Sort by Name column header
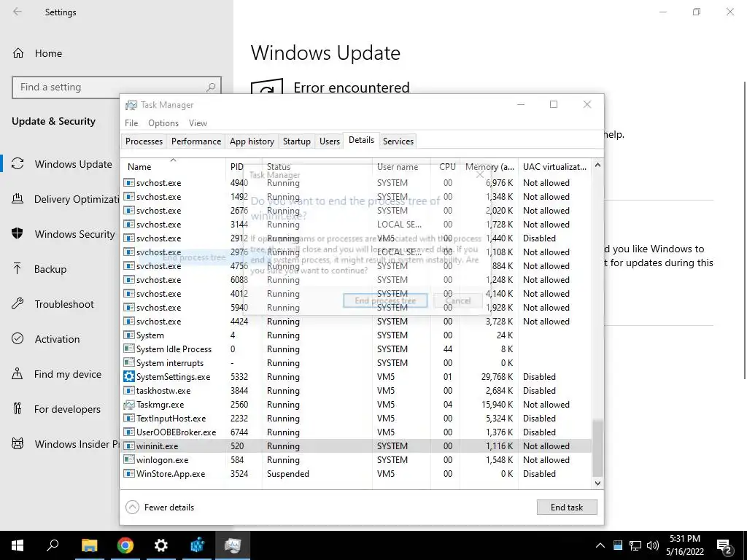Screen dimensions: 747x560 point(172,167)
